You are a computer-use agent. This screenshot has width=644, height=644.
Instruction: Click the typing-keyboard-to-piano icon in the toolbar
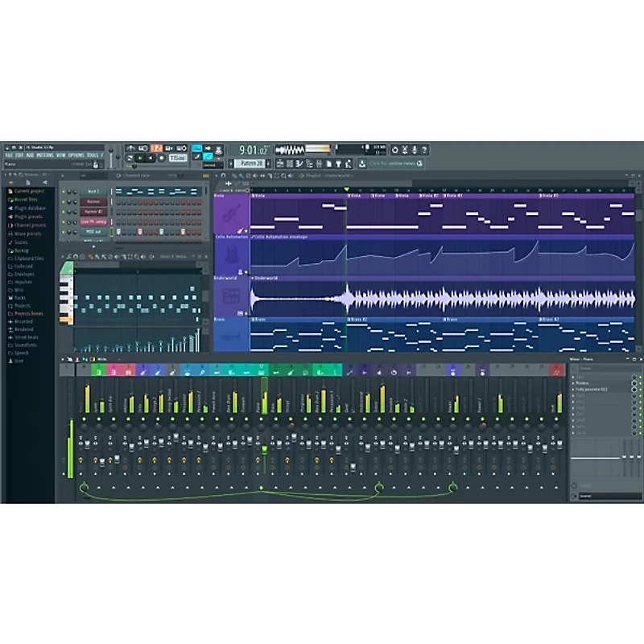point(196,148)
